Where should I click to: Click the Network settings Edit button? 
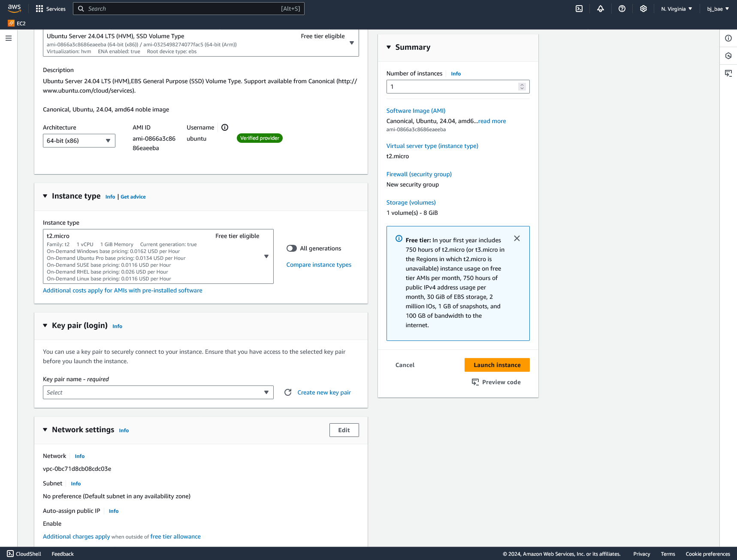344,430
